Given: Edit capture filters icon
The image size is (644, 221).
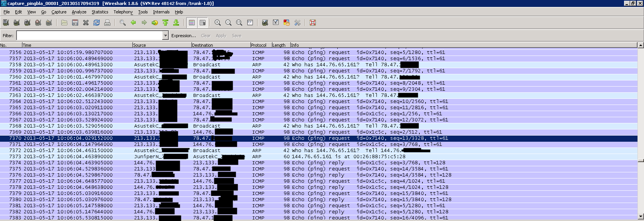Looking at the screenshot, I should point(265,23).
